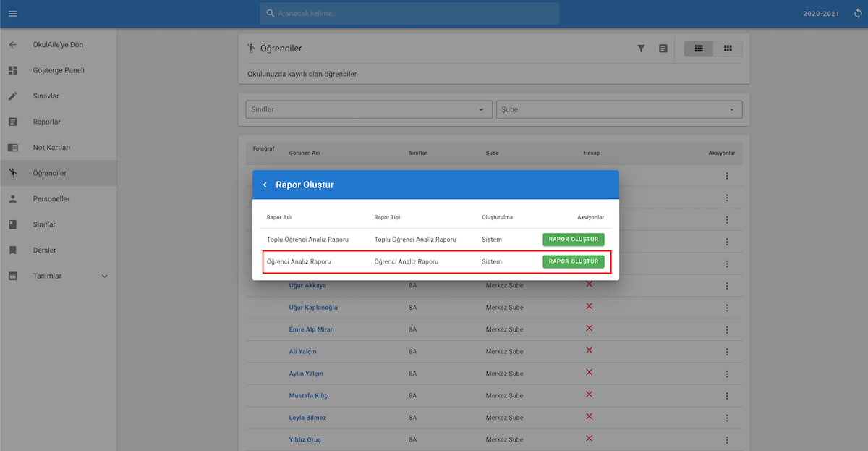
Task: Open actions menu for Leyla Bilmez
Action: 727,418
